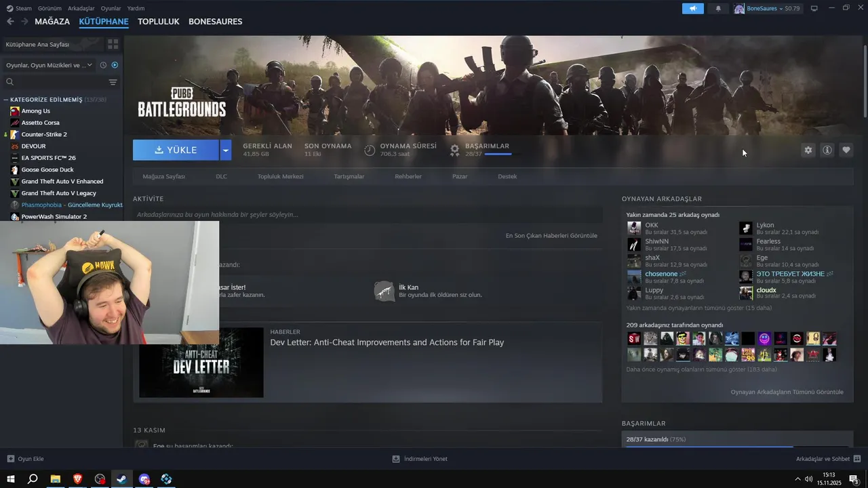Open Arkadaşlar ve Sohbet panel

point(829,459)
